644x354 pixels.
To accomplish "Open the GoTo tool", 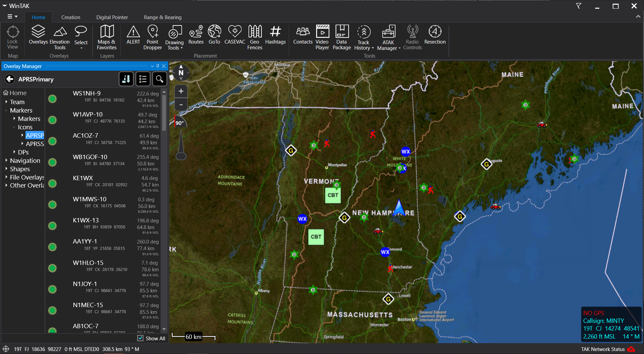I will [x=214, y=34].
